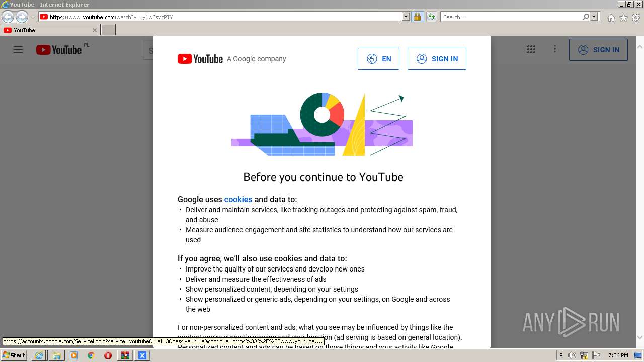Click the Internet Explorer forward arrow

tap(22, 17)
